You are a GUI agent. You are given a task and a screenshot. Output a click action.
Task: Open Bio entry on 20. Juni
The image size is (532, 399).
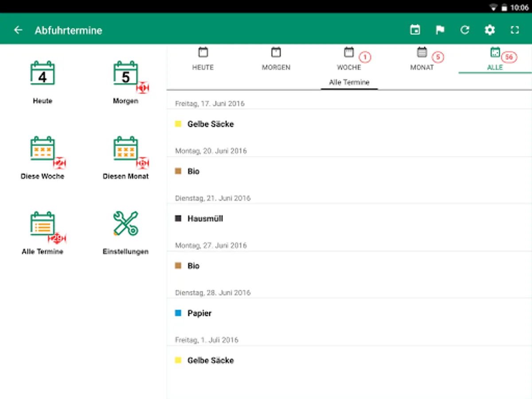(349, 171)
